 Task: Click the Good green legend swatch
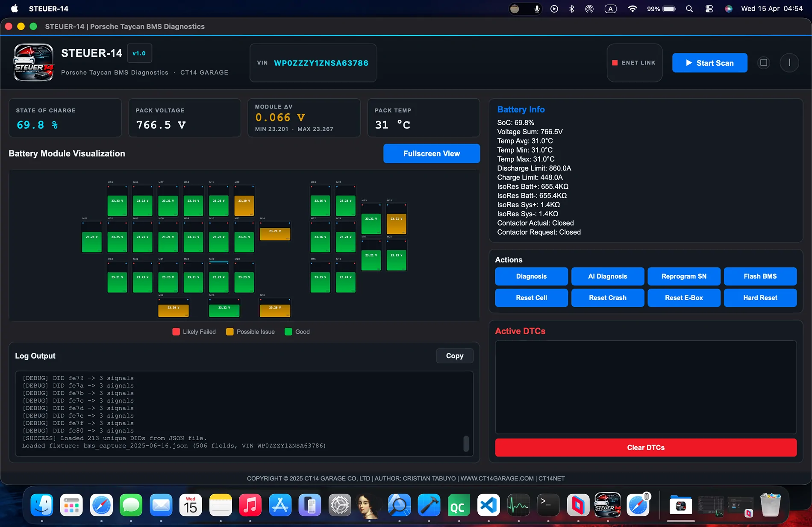tap(288, 332)
